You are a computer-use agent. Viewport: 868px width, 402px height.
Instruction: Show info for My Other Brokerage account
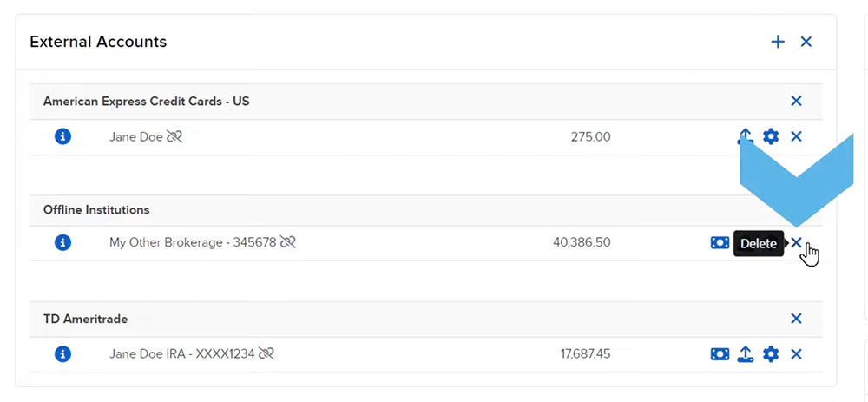[x=62, y=243]
